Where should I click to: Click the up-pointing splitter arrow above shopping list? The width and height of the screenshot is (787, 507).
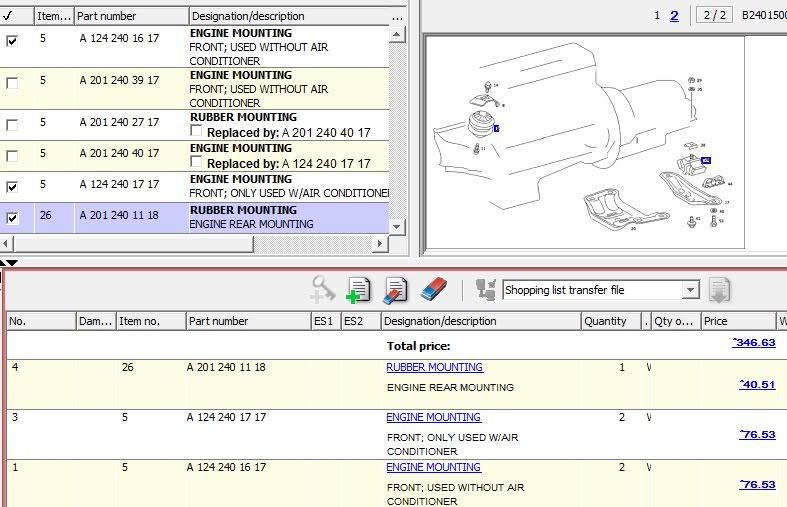click(3, 263)
